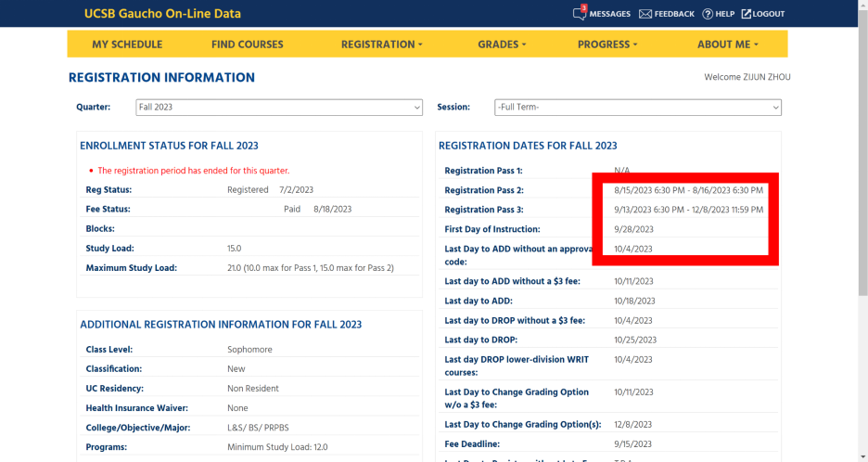Click the page's vertical scrollbar thumb
The image size is (868, 462).
[x=863, y=152]
